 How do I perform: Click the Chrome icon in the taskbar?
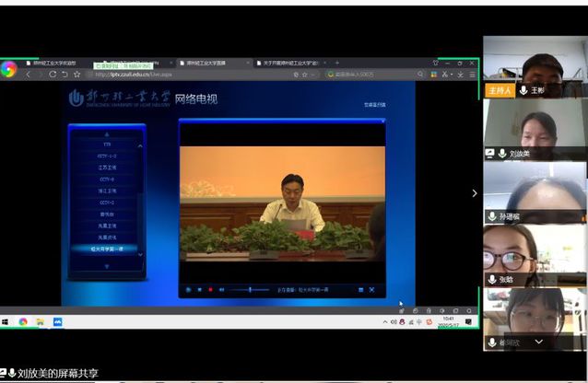23,321
